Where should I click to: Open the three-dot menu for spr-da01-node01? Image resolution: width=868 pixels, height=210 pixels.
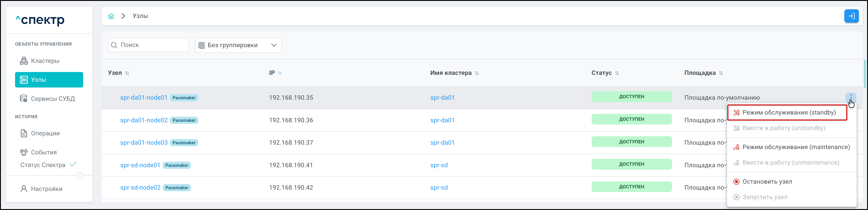click(x=851, y=97)
